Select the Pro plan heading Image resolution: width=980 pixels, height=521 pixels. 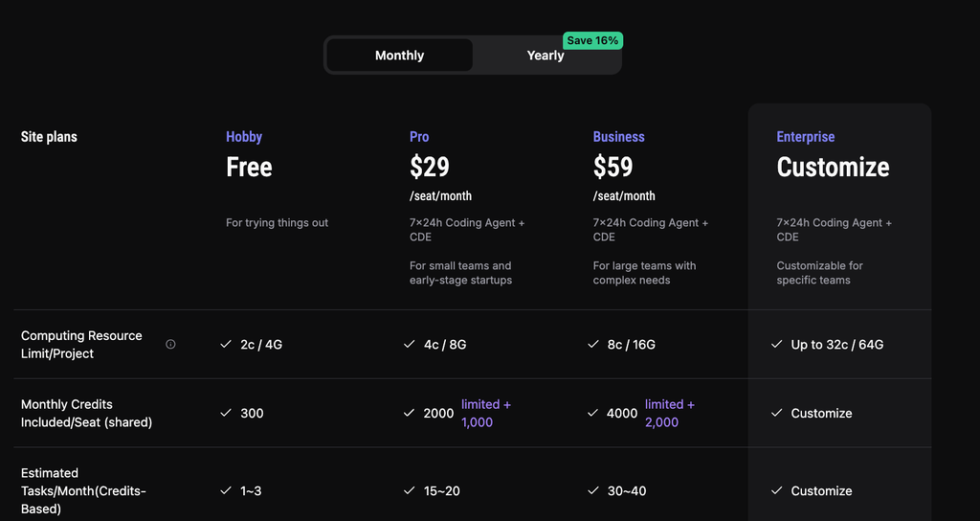pos(419,136)
